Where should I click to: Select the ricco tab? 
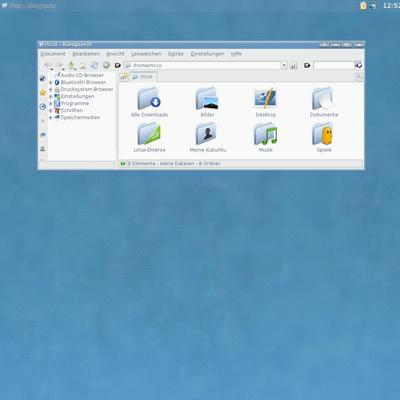pyautogui.click(x=143, y=77)
